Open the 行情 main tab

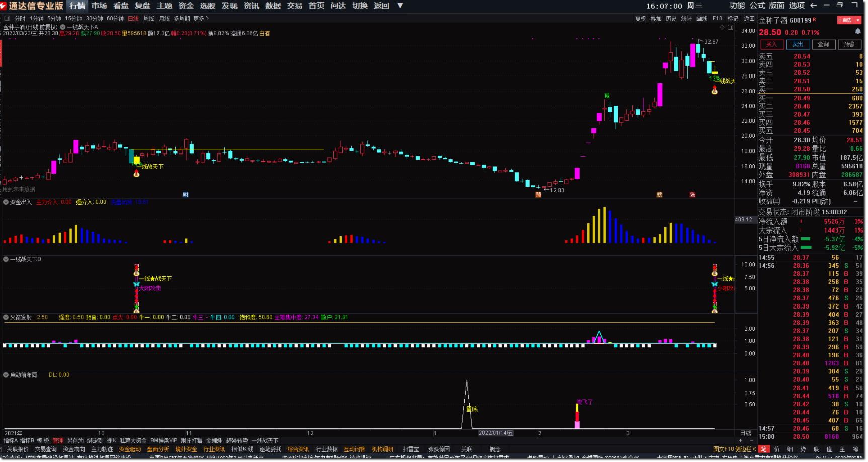(77, 6)
